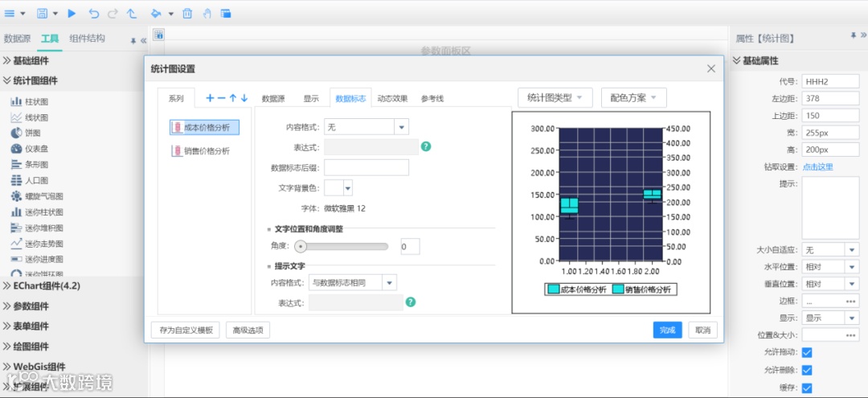Click the paint bucket fill icon
The height and width of the screenshot is (398, 868).
click(x=157, y=14)
